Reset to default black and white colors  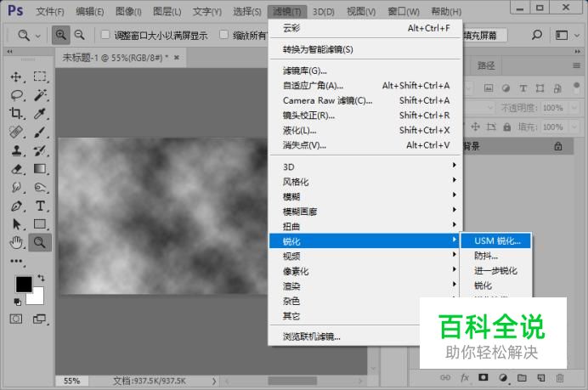point(17,302)
